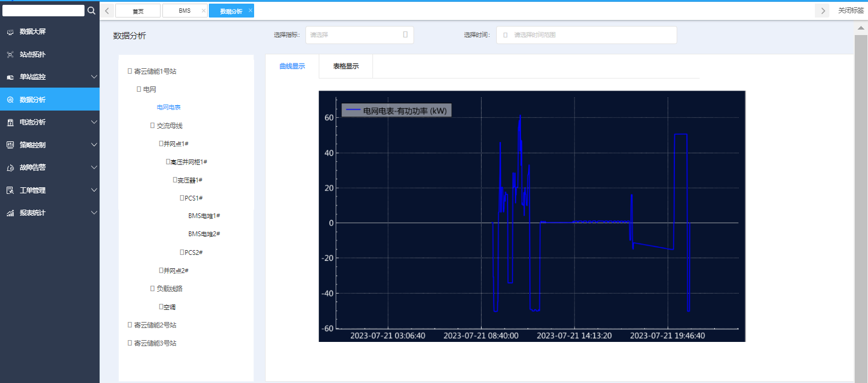Click the 数据分析 icon in the sidebar
868x383 pixels.
pos(10,100)
